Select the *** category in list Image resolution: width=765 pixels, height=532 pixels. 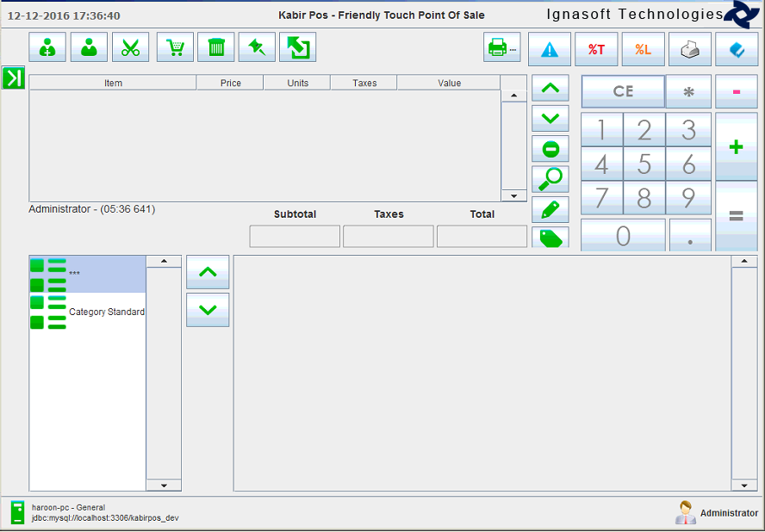(x=87, y=274)
